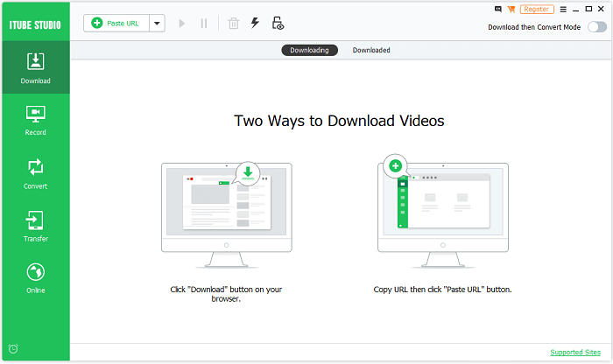Open the Record section in sidebar
Screen dimensions: 613x364
click(35, 120)
